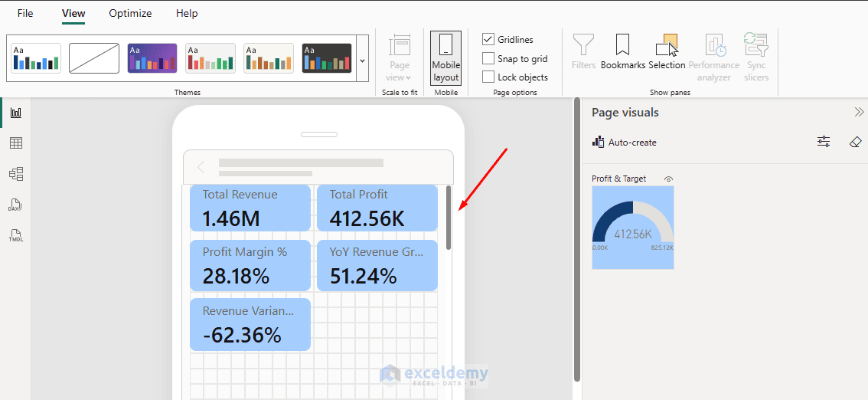Open the Sync slicers pane
The height and width of the screenshot is (400, 868).
pos(756,57)
